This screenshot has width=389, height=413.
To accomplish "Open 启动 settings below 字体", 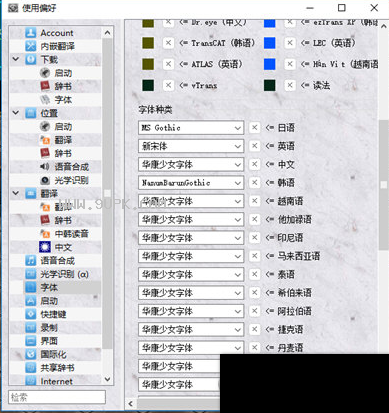I will pos(49,301).
